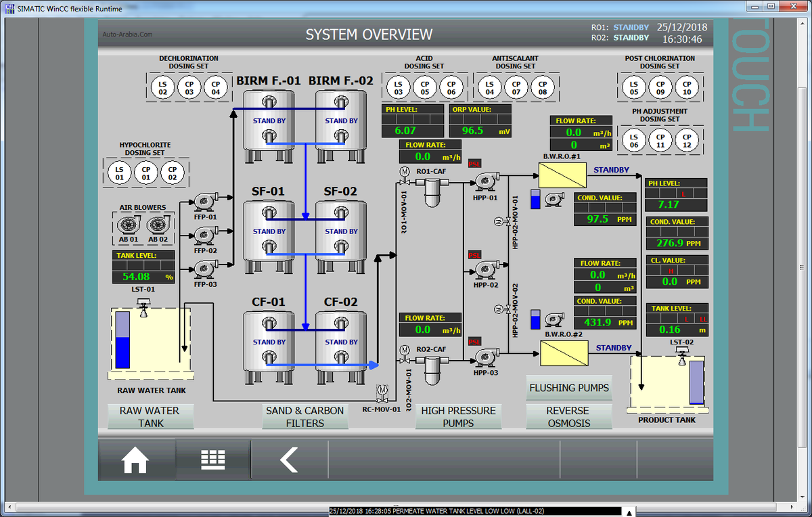Select CP 11 pH adjustment pump
The width and height of the screenshot is (812, 517).
coord(660,140)
